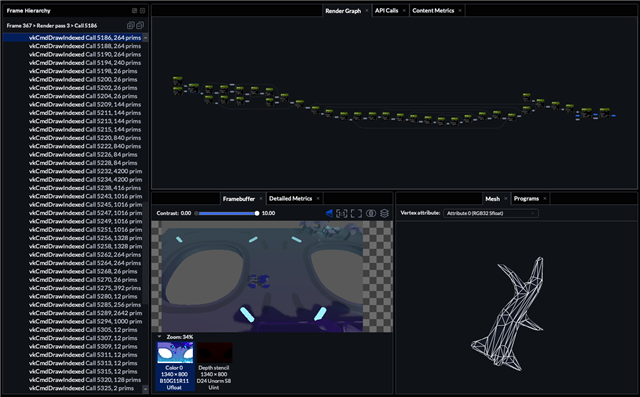Viewport: 640px width, 397px height.
Task: Select vkCmdDrawIndexed Call 5238, 416 prims
Action: pyautogui.click(x=73, y=188)
